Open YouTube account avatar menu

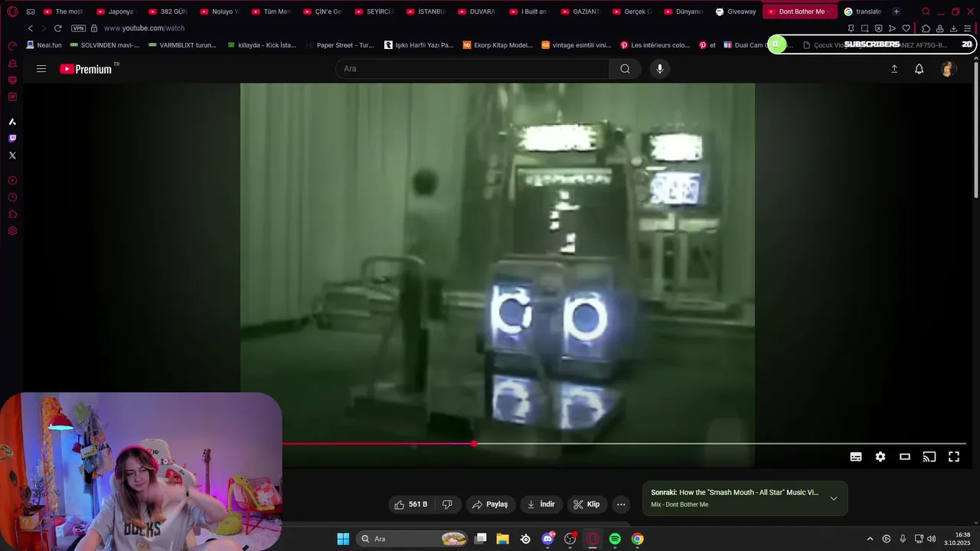pyautogui.click(x=948, y=69)
